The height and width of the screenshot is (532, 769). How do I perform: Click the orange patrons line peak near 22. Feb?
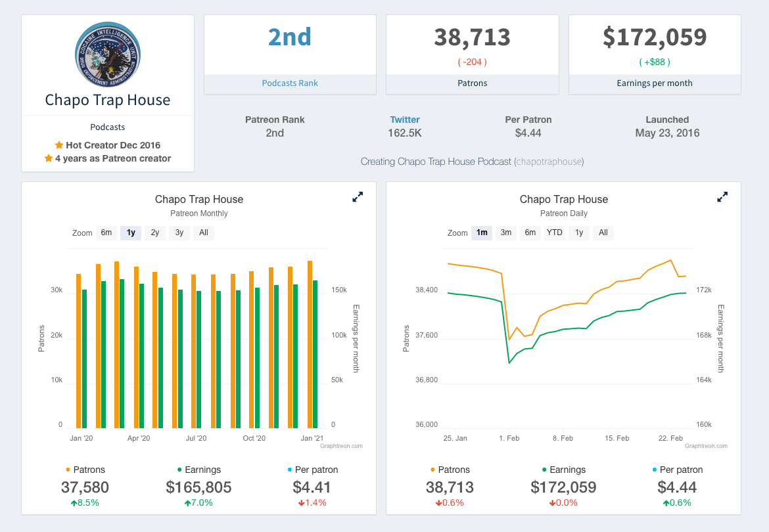tap(670, 261)
